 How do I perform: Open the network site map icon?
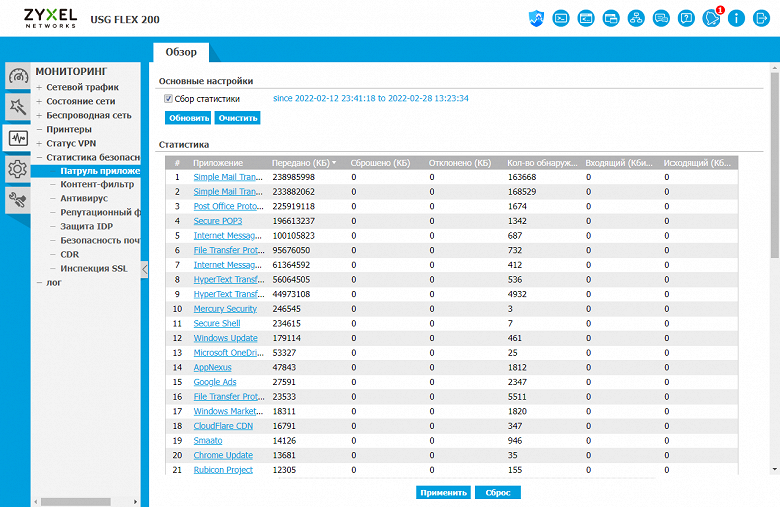tap(636, 18)
